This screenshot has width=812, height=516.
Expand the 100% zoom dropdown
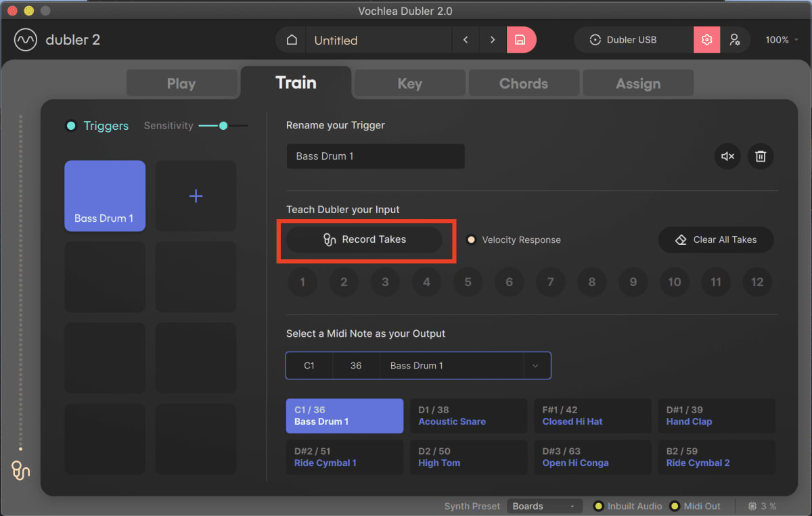tap(781, 39)
